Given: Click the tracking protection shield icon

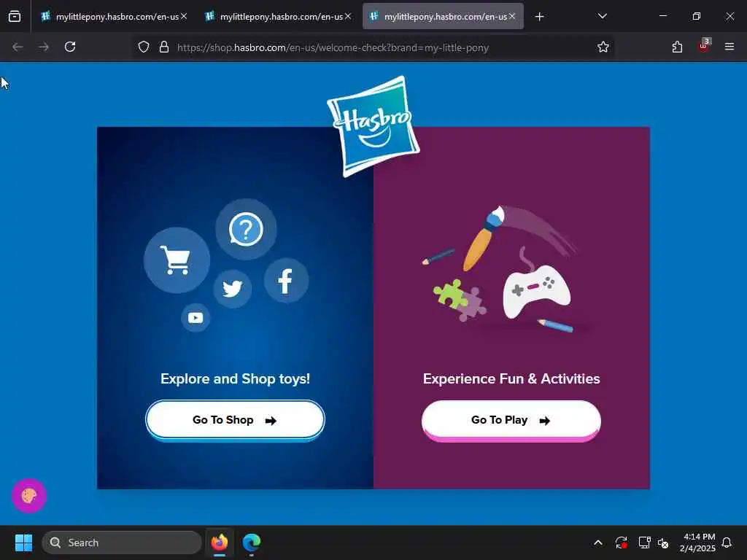Looking at the screenshot, I should tap(144, 47).
